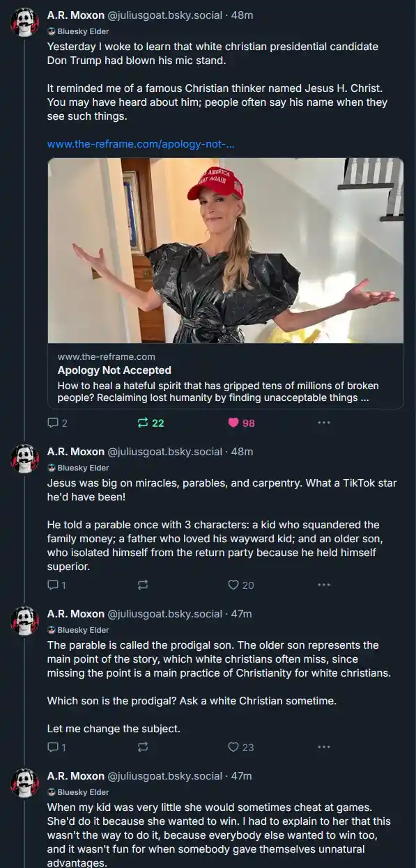Screen dimensions: 416x868
Task: Open more options menu on first post
Action: pos(324,423)
